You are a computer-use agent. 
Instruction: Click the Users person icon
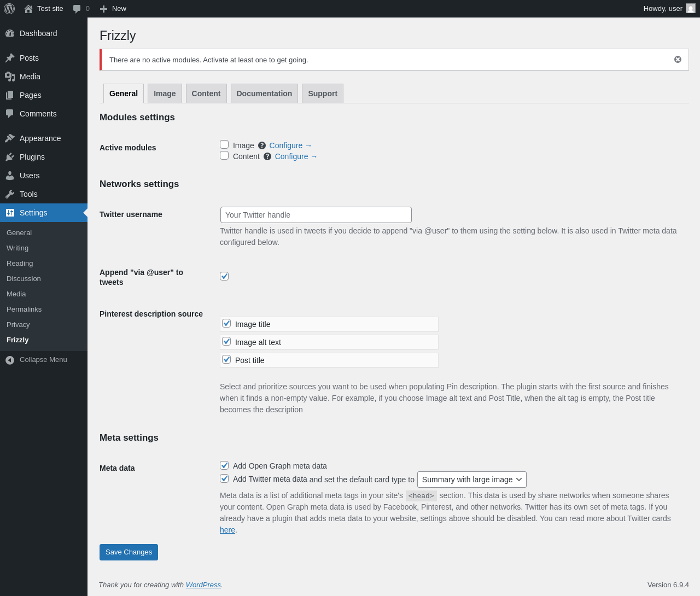pyautogui.click(x=10, y=176)
